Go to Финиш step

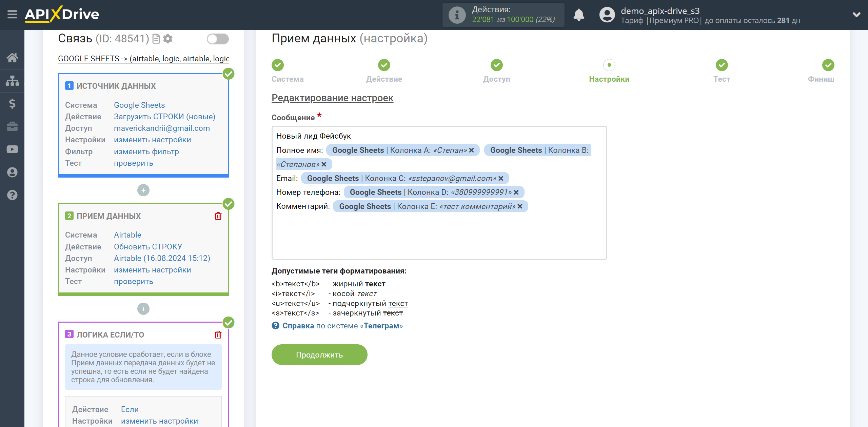click(828, 65)
